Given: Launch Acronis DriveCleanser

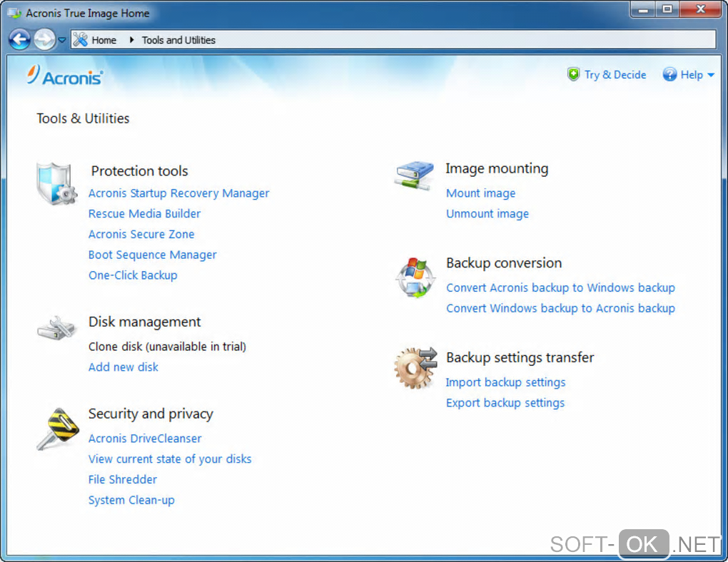Looking at the screenshot, I should pos(145,439).
